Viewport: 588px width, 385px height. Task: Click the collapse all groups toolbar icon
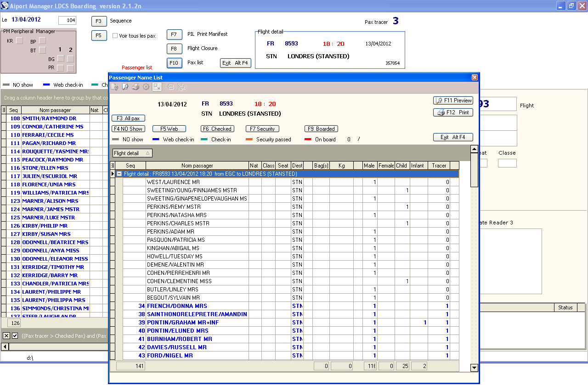(170, 87)
